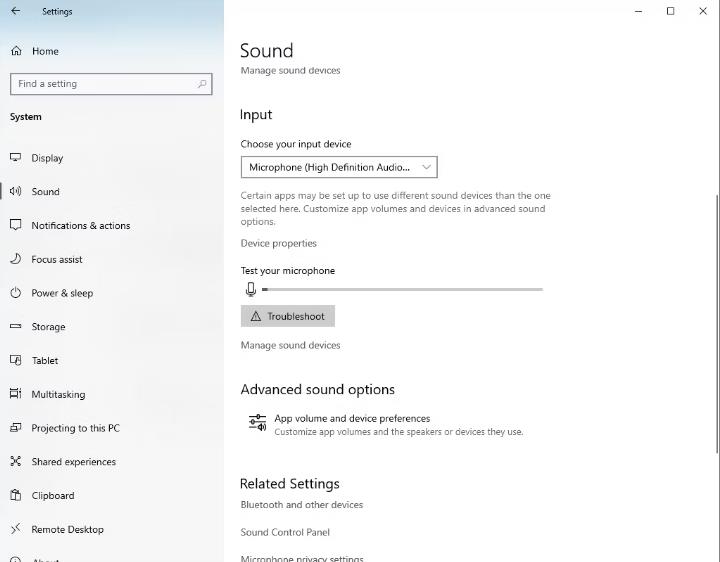Click the Display monitor icon
Screen dimensions: 720x562
[16, 157]
